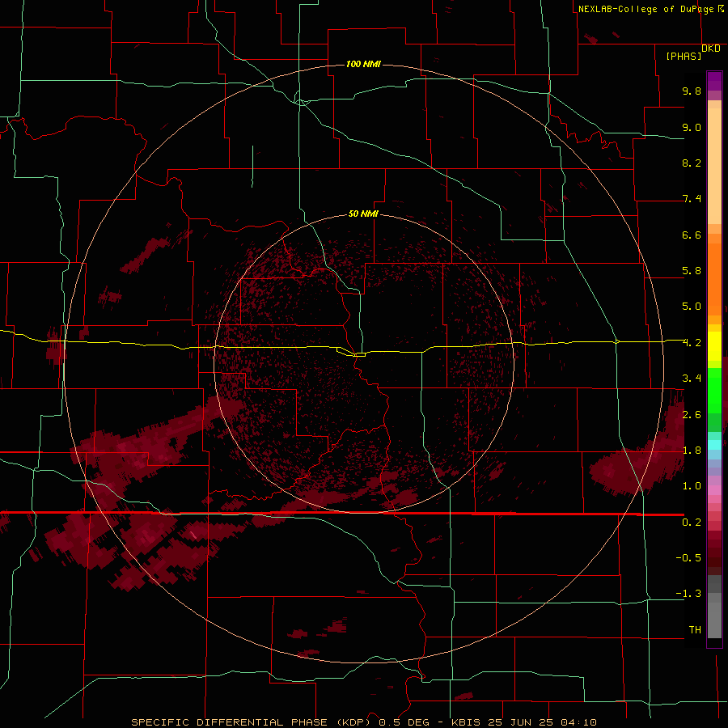Click the 0.2 legend value
Screen dimensions: 728x728
tap(692, 523)
